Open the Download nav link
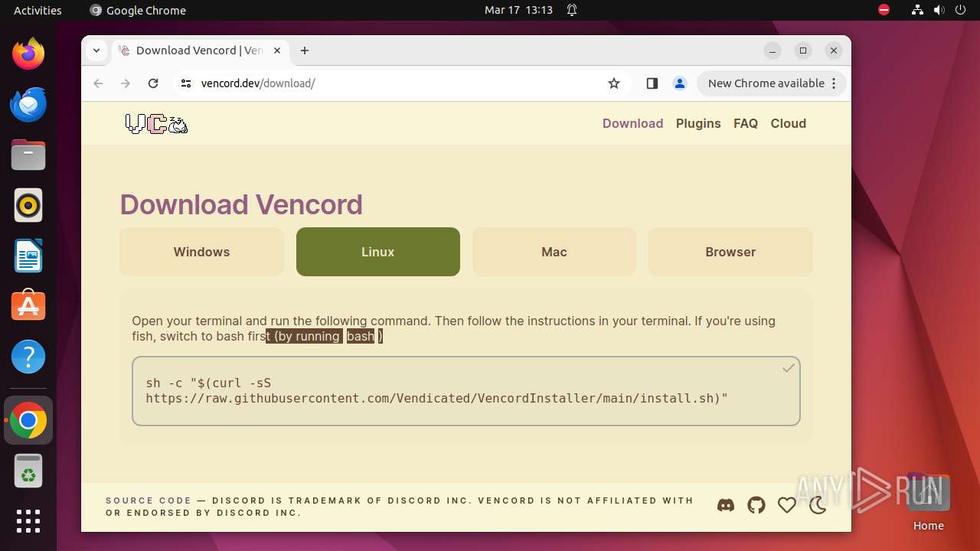Viewport: 980px width, 551px height. [632, 123]
